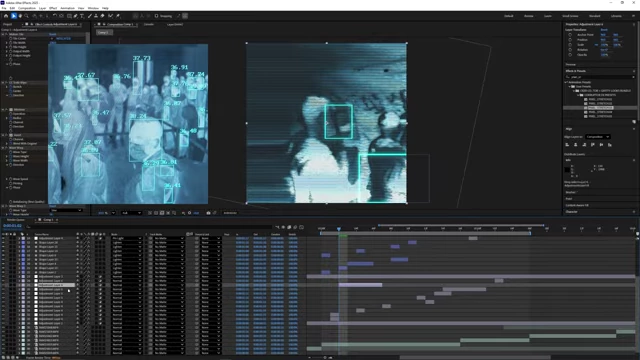Select the Hand tool

pos(20,16)
